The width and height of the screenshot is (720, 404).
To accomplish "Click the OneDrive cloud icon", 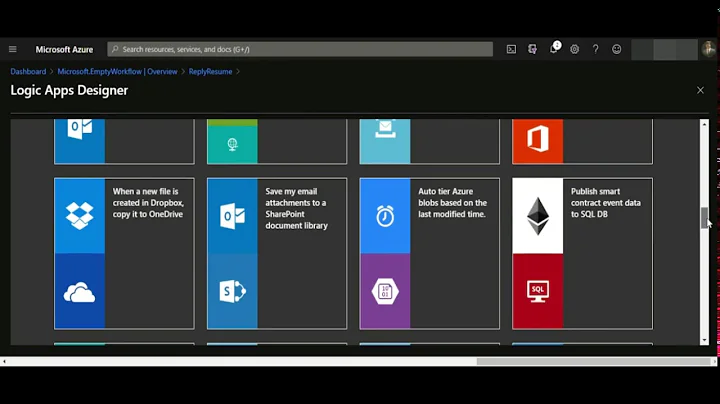I will tap(80, 291).
